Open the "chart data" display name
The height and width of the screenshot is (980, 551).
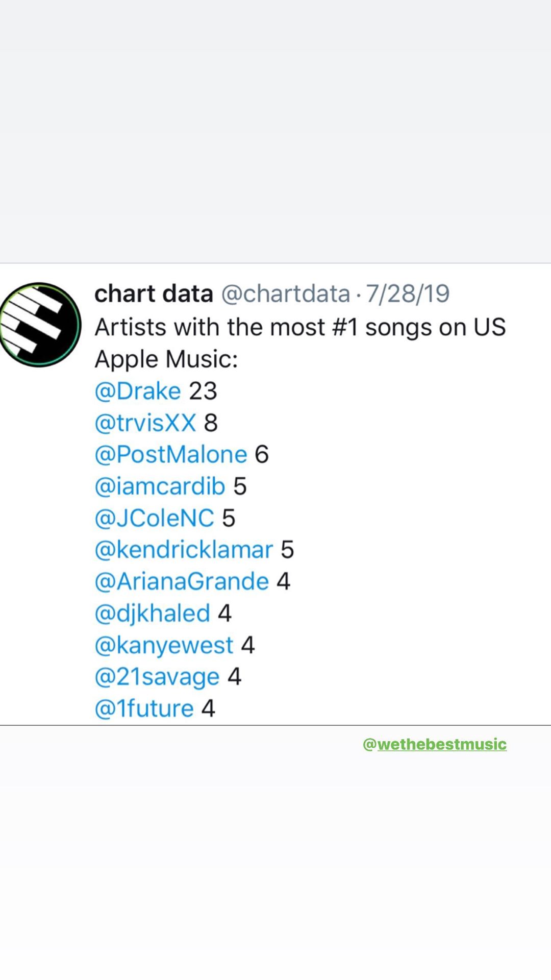154,294
